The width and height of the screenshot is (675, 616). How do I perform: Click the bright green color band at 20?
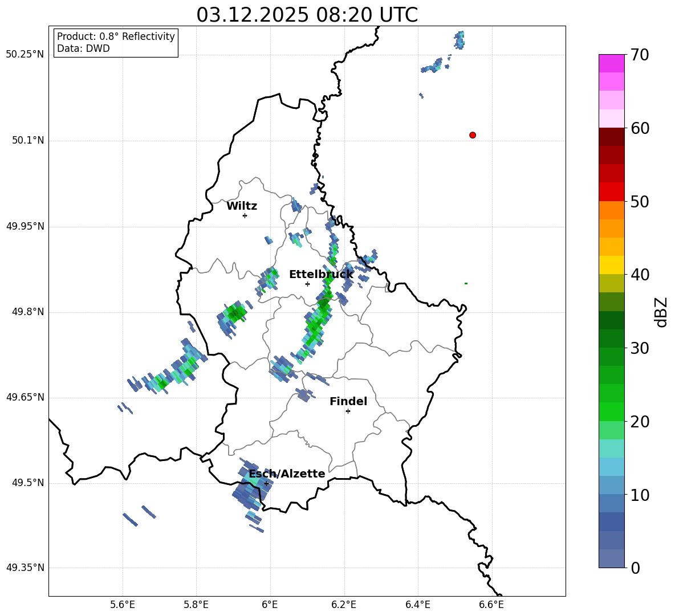[611, 411]
